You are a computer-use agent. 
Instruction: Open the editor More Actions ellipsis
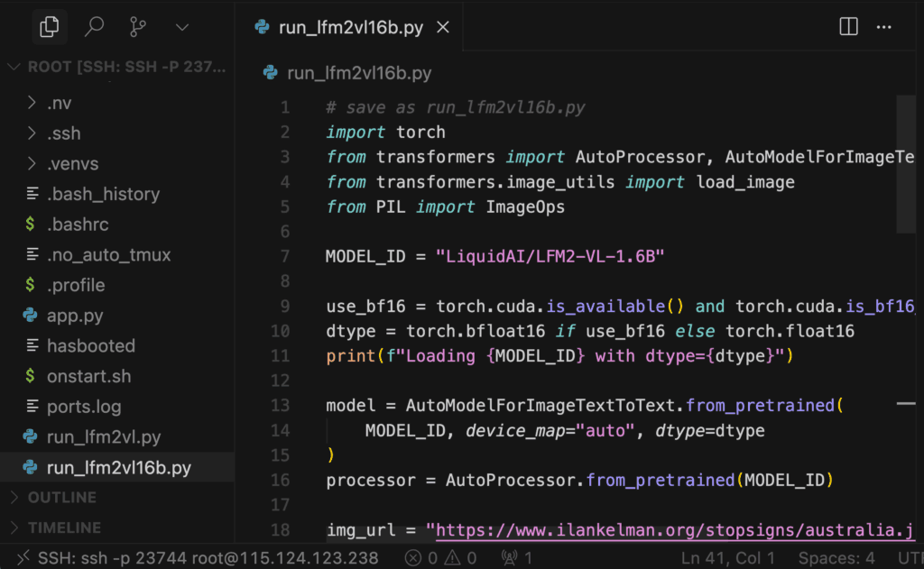[884, 27]
